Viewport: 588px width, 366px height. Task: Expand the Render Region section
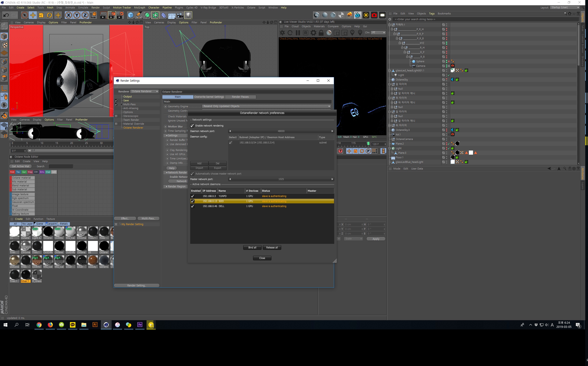tap(167, 187)
